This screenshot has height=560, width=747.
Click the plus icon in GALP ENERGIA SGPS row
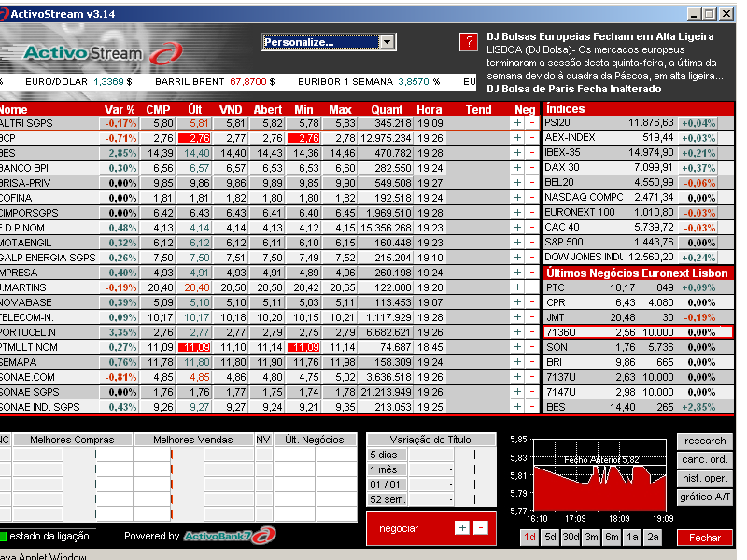click(517, 258)
